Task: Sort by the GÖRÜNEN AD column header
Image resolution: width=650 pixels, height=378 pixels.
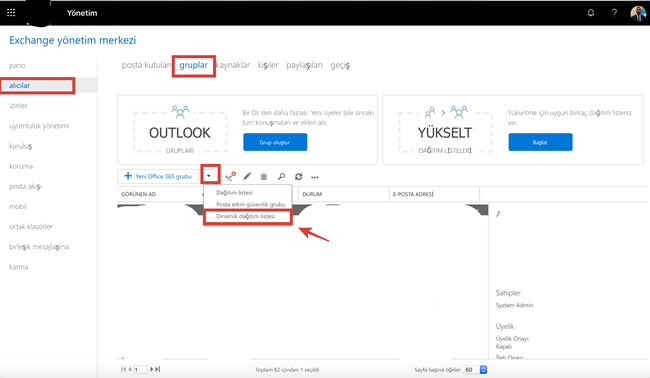Action: pos(138,194)
